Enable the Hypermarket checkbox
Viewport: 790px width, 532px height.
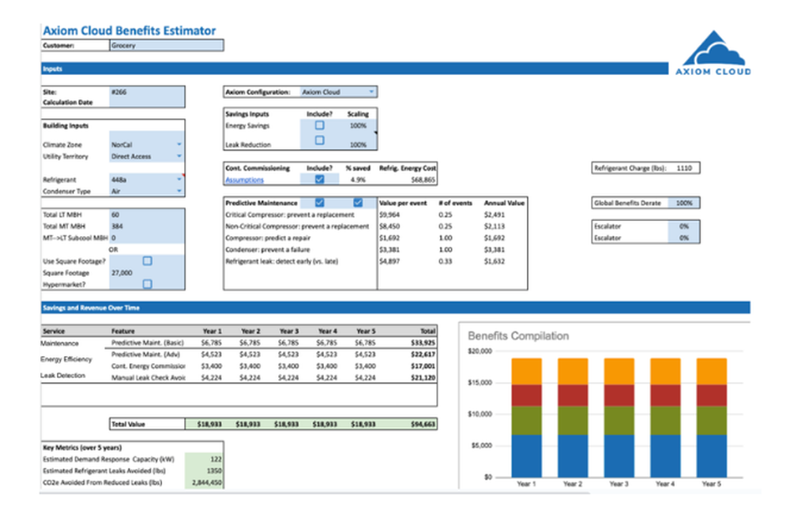click(147, 284)
